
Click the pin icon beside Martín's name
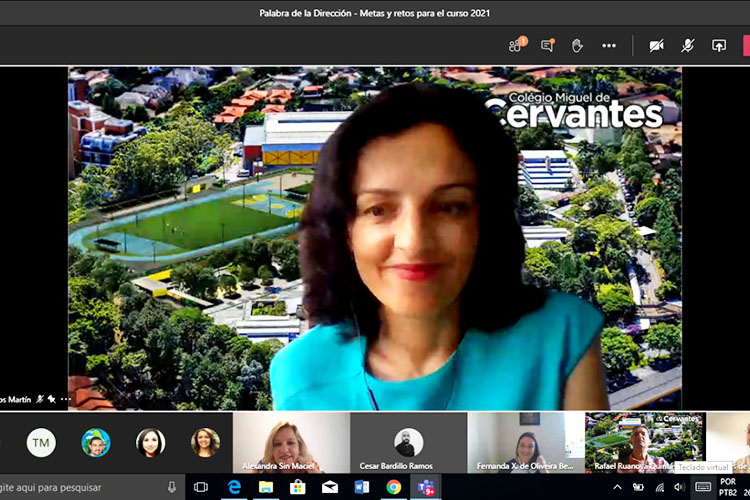point(51,399)
